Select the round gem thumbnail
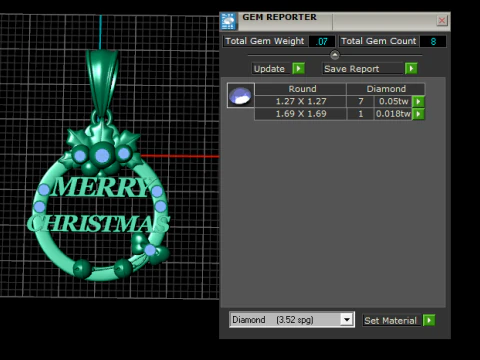480x360 pixels. pos(241,95)
